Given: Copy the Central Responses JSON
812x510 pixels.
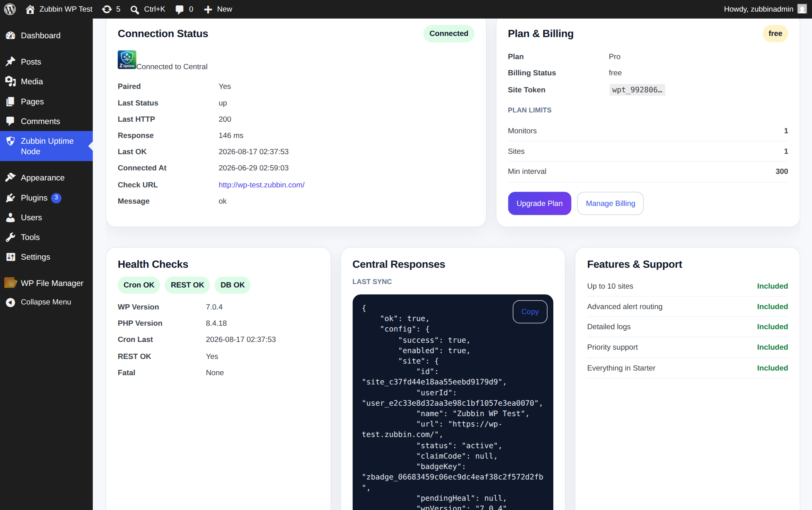Looking at the screenshot, I should tap(530, 312).
